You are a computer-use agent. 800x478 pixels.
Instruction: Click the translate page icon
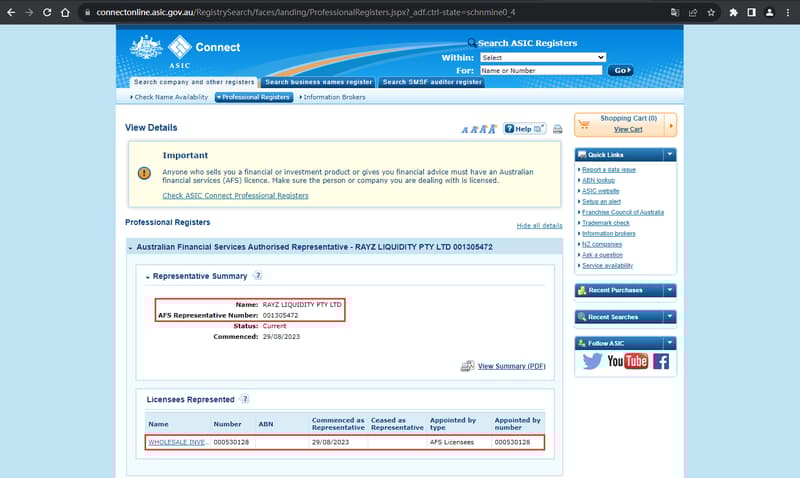[674, 12]
